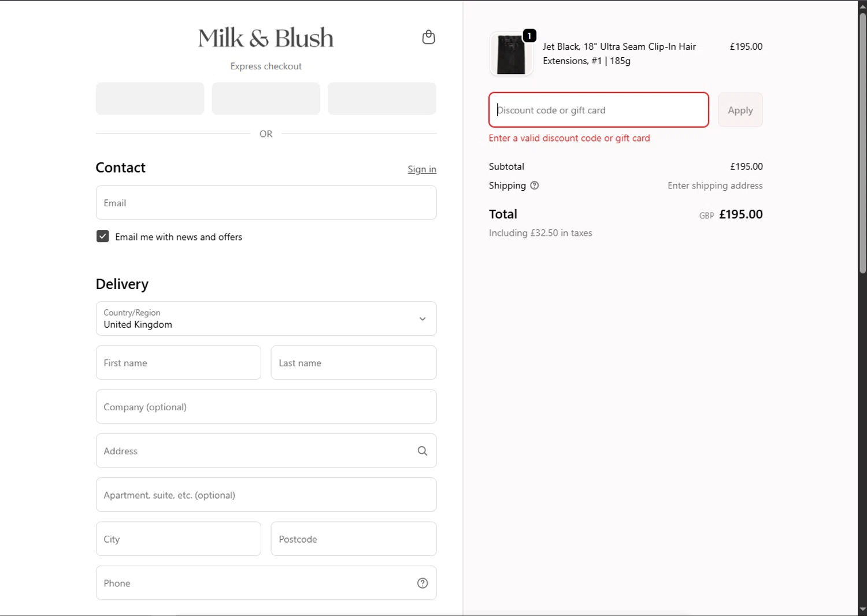Click the phone help question mark icon
The height and width of the screenshot is (616, 867).
[423, 583]
